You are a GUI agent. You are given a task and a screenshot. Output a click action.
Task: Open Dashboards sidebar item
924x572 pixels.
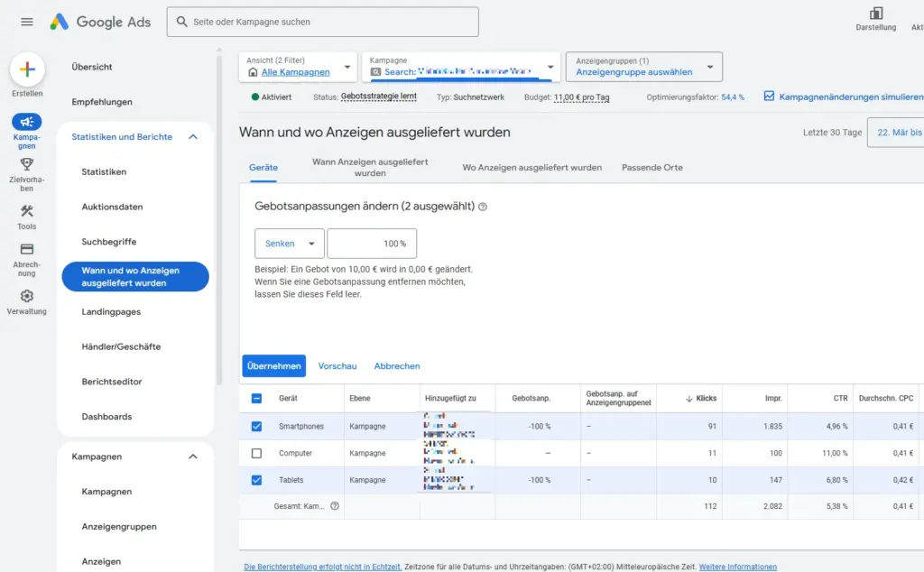coord(106,417)
